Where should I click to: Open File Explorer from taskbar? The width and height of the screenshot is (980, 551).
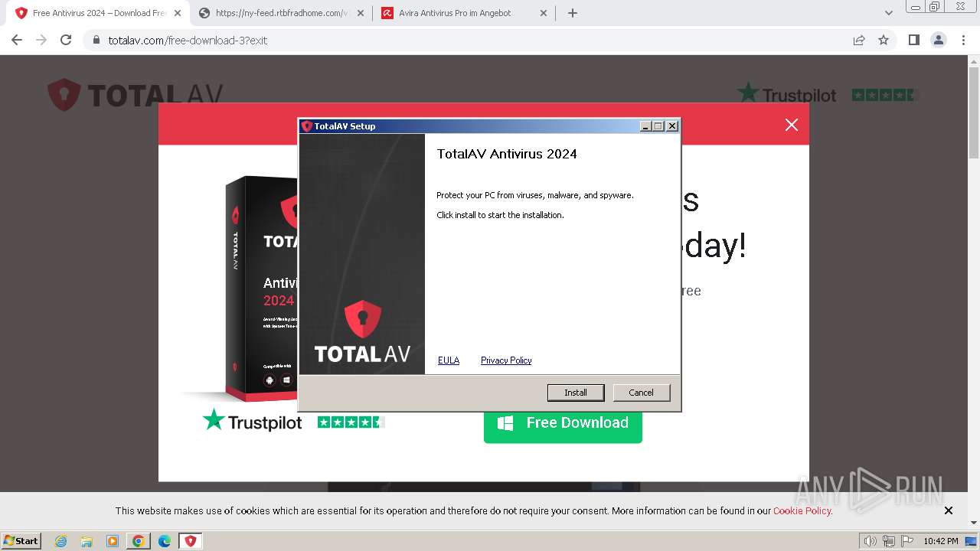pos(87,541)
